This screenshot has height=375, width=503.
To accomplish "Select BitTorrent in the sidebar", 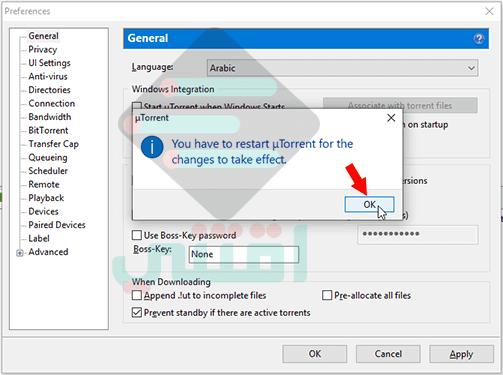I will [x=48, y=130].
